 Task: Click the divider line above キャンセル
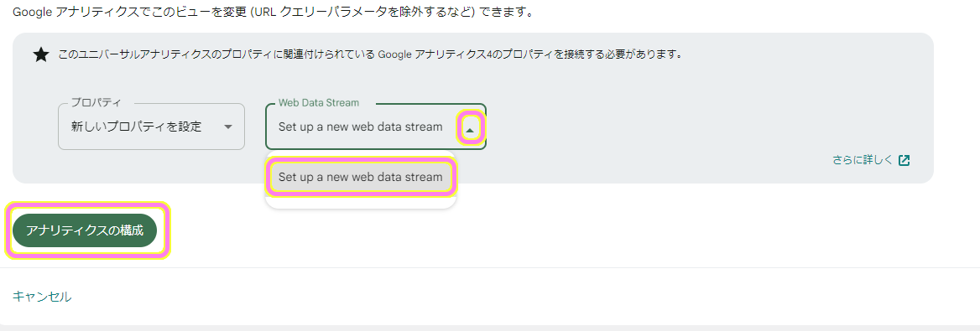click(490, 267)
